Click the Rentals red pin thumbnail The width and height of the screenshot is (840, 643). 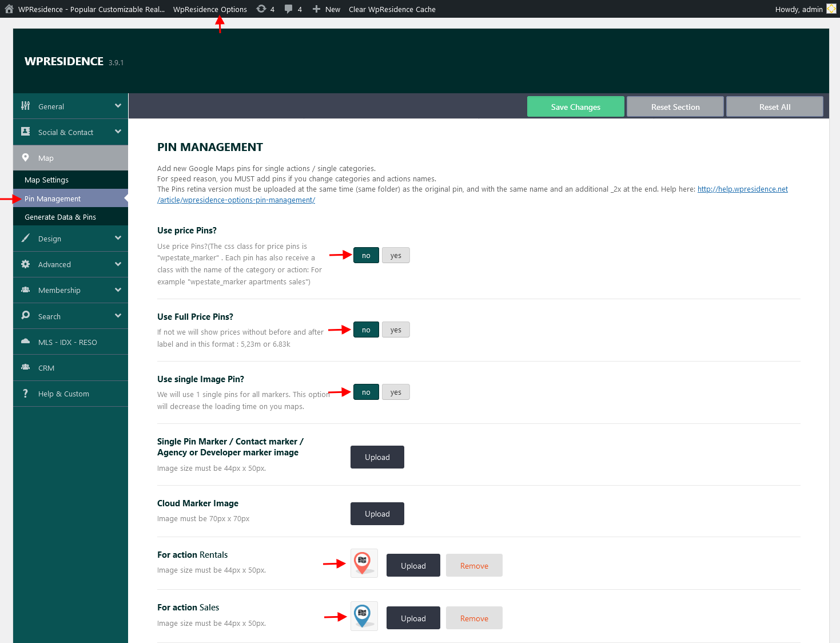click(364, 563)
